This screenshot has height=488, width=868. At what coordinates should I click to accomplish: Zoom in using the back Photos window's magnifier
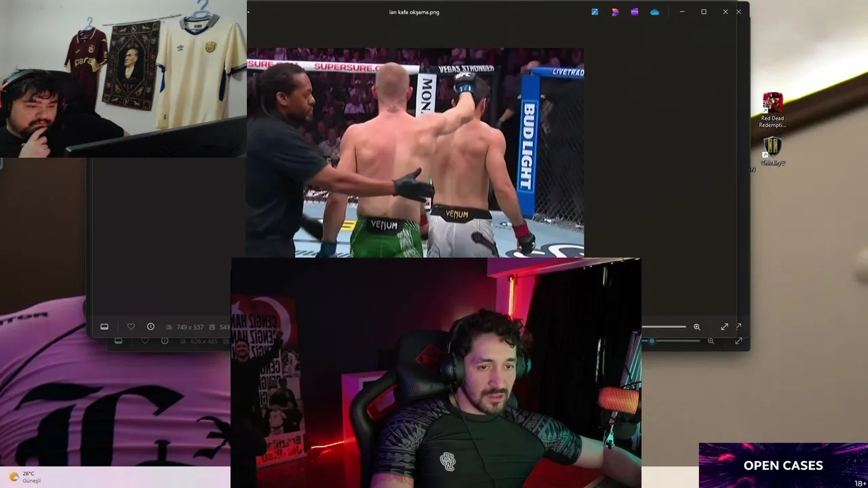[711, 341]
